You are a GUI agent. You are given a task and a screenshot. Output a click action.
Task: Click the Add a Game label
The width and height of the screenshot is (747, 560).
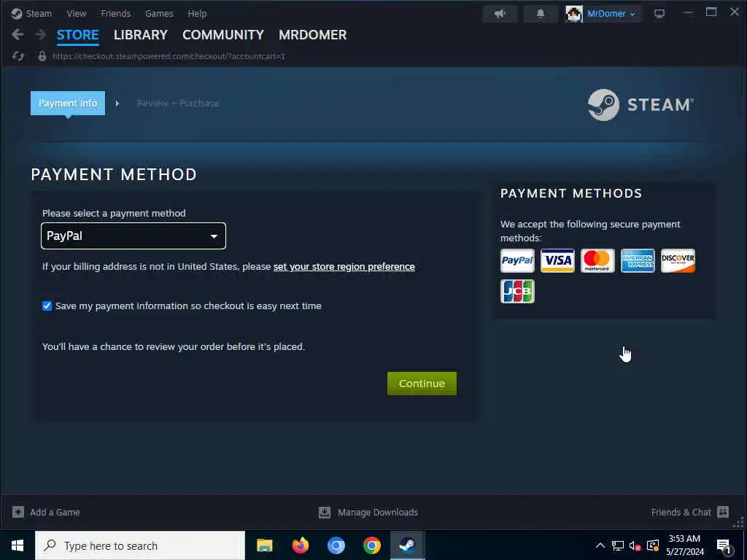click(55, 513)
